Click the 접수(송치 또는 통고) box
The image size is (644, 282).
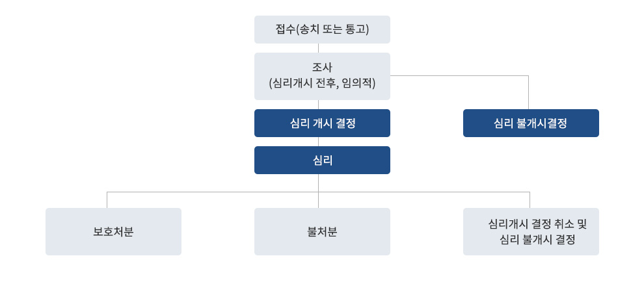coord(322,29)
